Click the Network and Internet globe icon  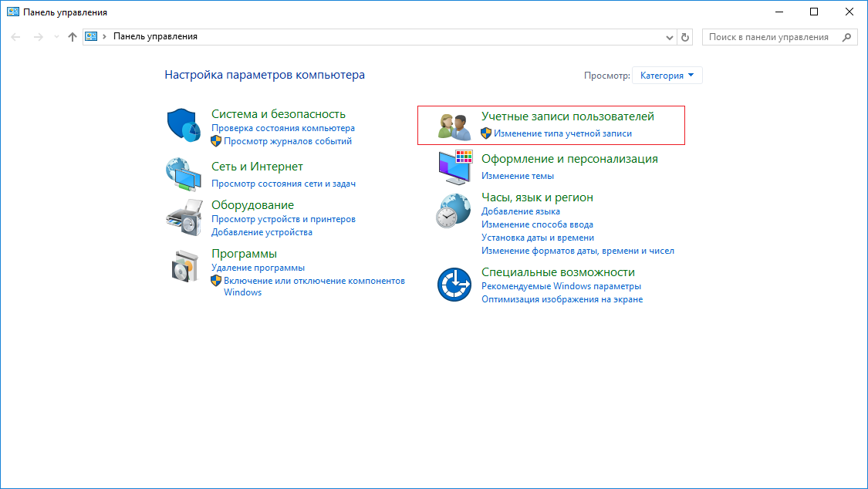point(183,174)
